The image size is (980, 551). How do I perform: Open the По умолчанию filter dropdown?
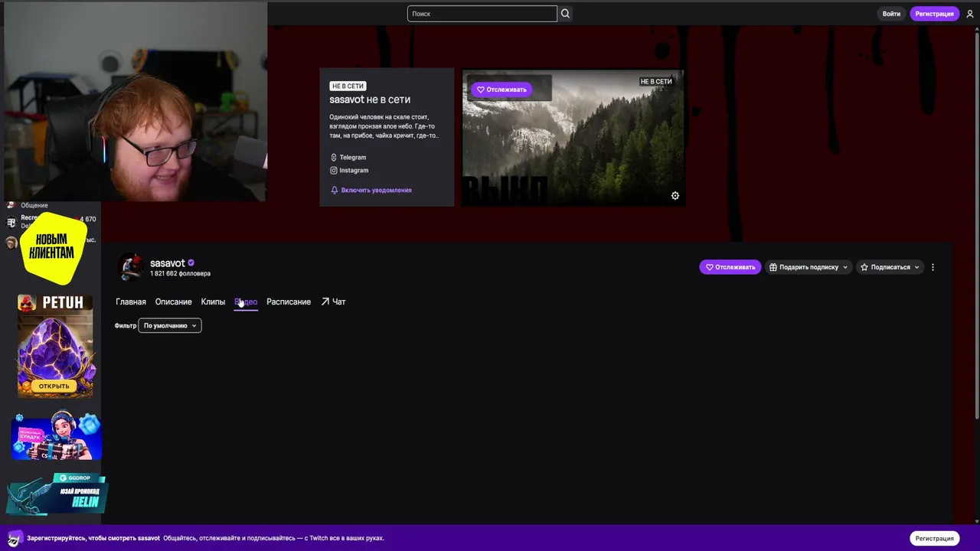(170, 326)
